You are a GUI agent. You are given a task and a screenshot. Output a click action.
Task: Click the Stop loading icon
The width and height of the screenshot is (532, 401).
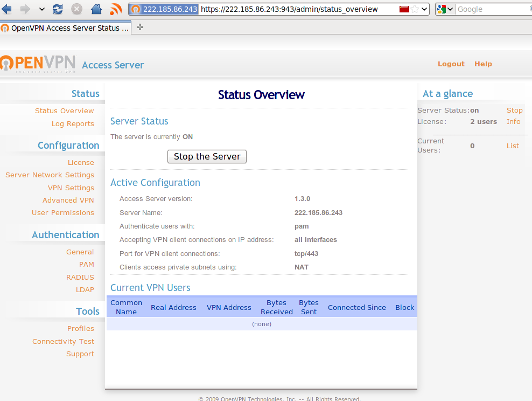point(76,9)
